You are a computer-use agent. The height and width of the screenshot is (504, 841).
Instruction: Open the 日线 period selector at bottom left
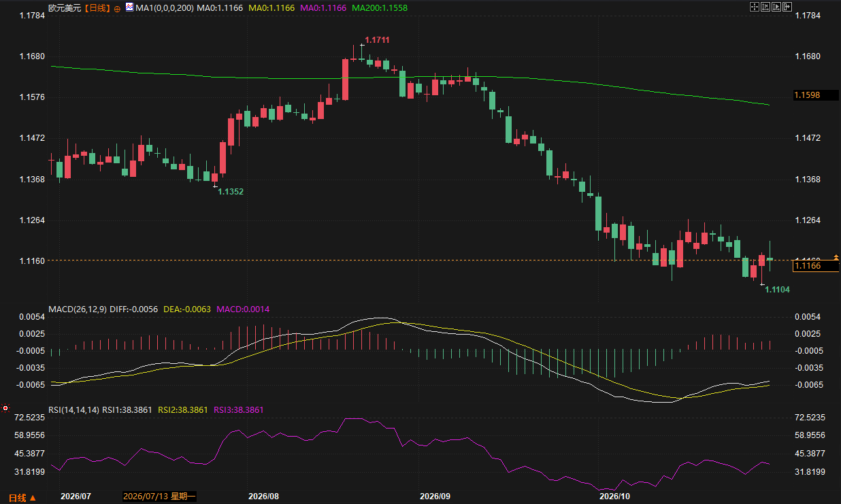tap(22, 498)
